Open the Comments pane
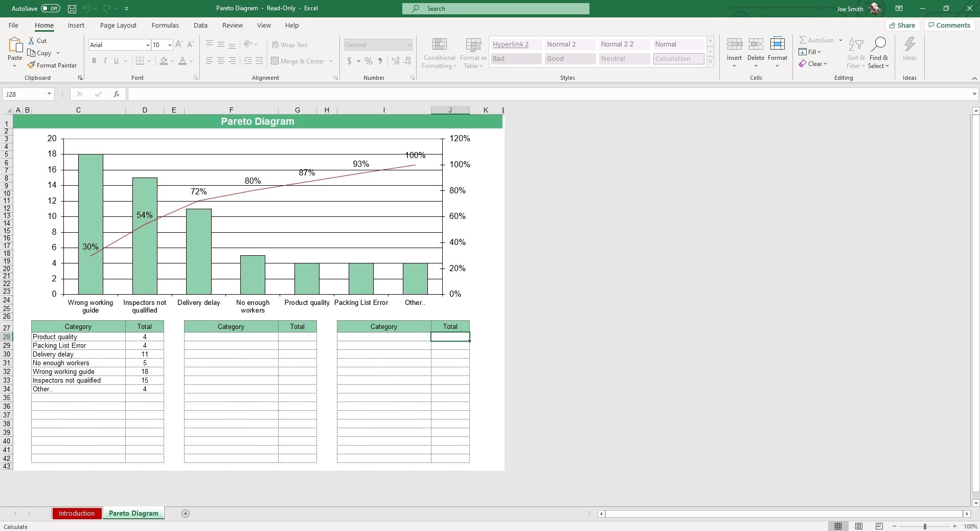 tap(949, 25)
